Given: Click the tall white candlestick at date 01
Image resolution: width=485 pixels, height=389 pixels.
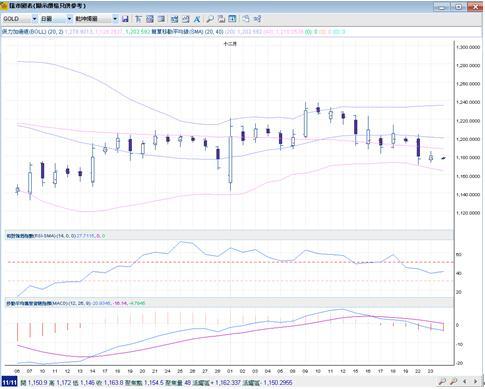Looking at the screenshot, I should [230, 159].
